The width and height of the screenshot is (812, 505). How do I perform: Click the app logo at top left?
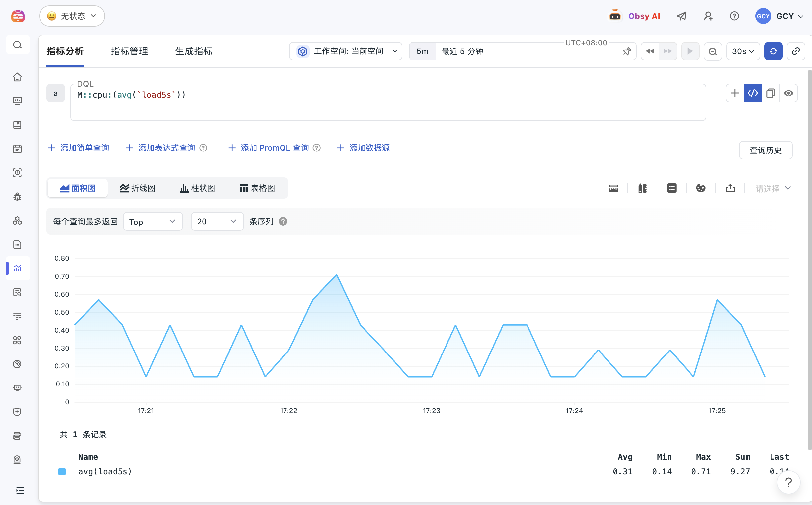(x=18, y=16)
